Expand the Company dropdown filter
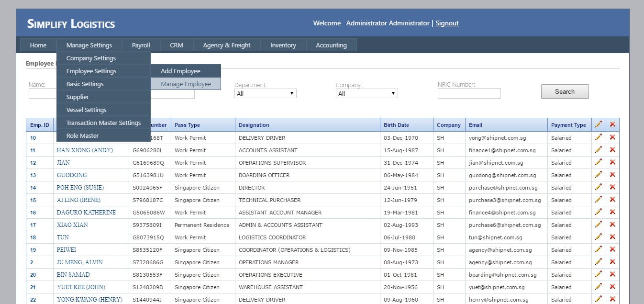The image size is (644, 304). coord(366,93)
